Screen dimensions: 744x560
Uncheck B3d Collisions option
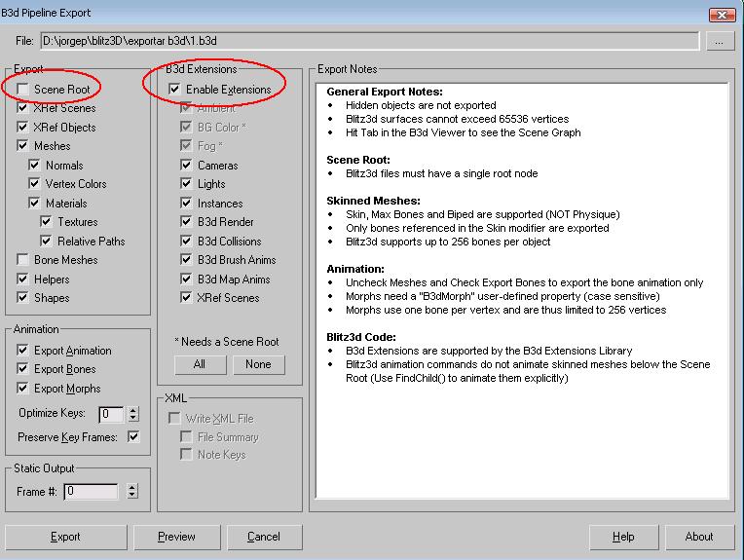(186, 242)
